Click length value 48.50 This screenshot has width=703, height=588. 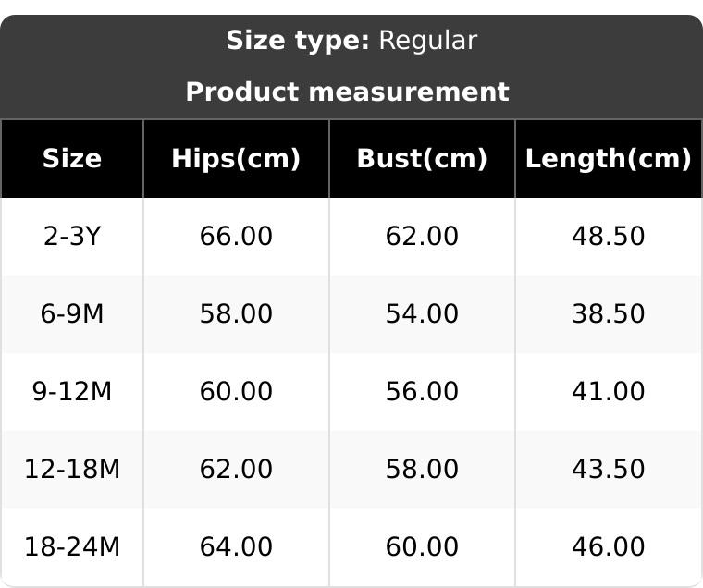pyautogui.click(x=608, y=237)
